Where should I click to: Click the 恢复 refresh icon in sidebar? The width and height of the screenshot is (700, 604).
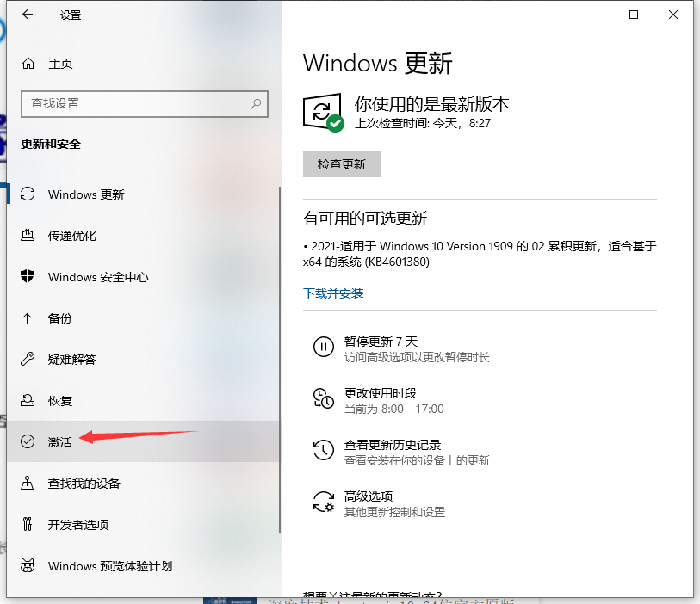(29, 400)
